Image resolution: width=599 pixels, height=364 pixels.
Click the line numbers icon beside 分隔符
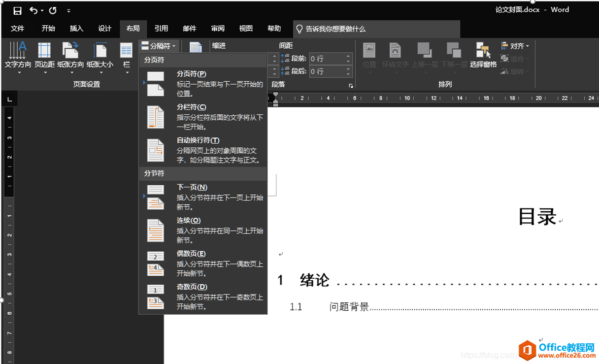(196, 47)
